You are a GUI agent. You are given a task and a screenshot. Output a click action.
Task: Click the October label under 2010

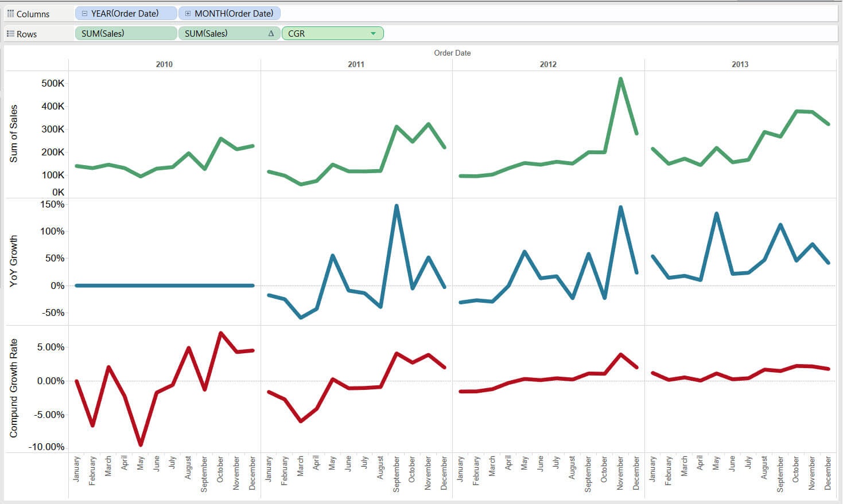coord(220,469)
